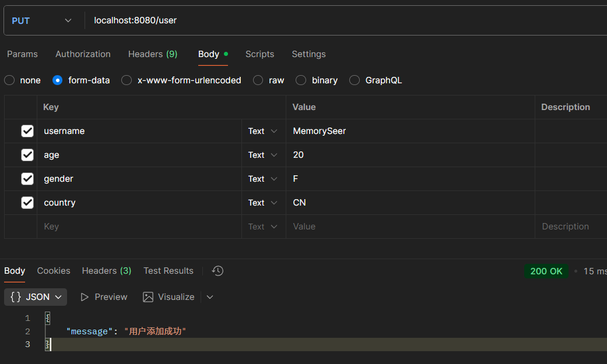This screenshot has width=607, height=364.
Task: Click the MemorySeer value cell
Action: tap(408, 131)
